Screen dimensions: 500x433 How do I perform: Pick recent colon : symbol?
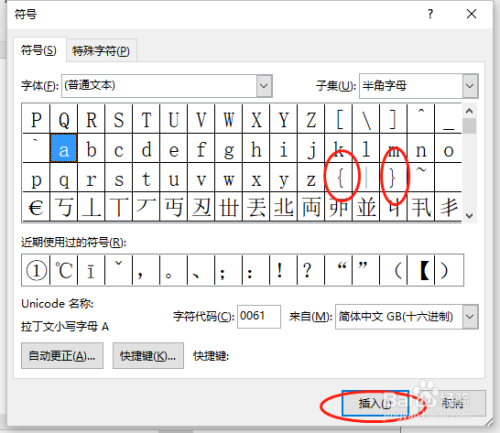tap(256, 270)
